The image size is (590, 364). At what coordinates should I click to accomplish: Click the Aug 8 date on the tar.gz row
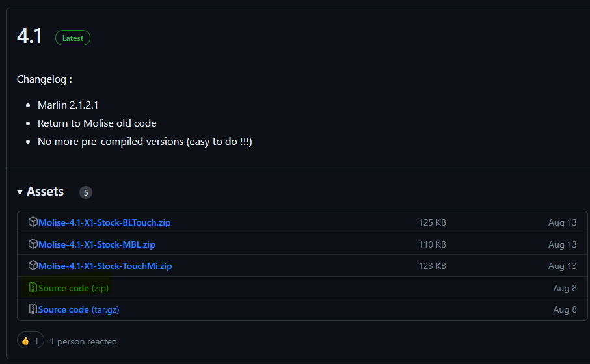click(565, 309)
